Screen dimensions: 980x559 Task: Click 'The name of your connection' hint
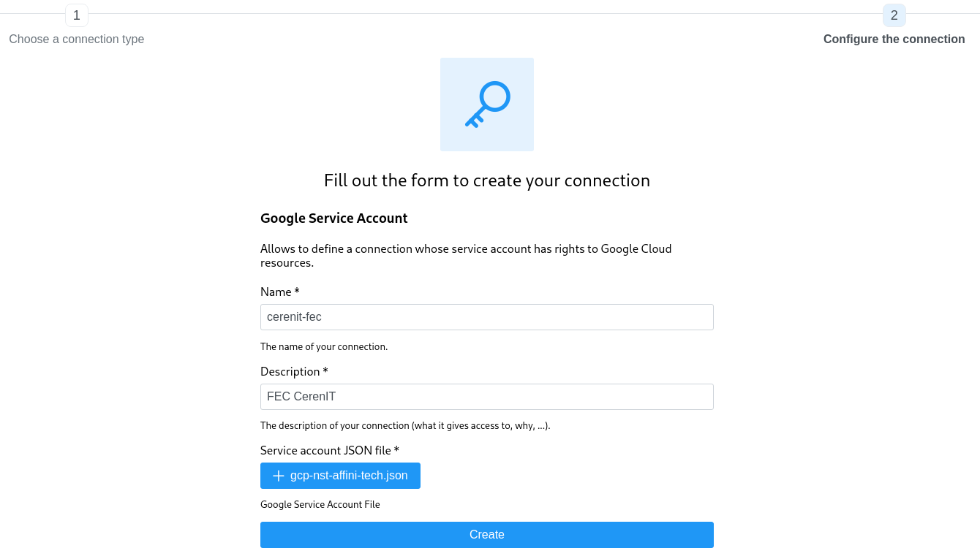click(324, 347)
